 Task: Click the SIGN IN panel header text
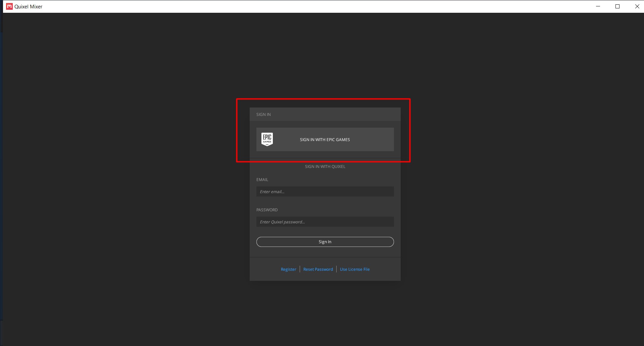click(263, 115)
